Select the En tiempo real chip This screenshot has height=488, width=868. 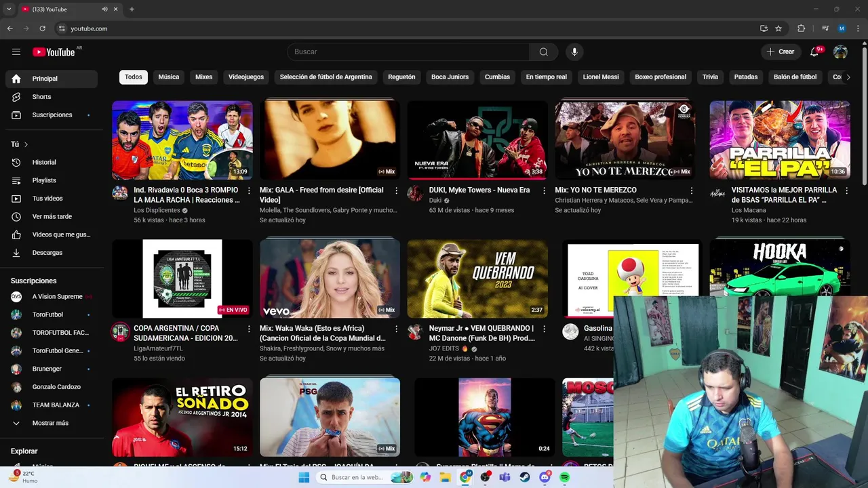(547, 77)
